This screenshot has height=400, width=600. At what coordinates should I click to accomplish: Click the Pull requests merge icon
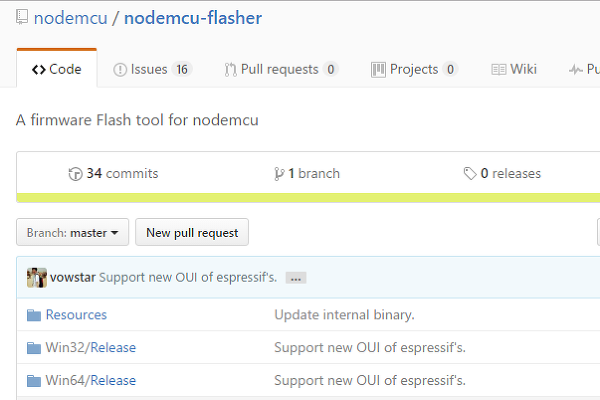[x=230, y=70]
